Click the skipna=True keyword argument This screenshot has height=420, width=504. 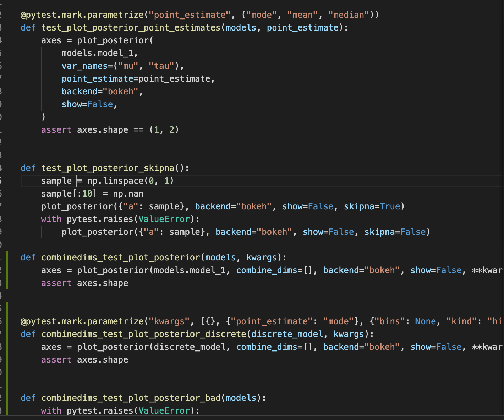[x=373, y=206]
